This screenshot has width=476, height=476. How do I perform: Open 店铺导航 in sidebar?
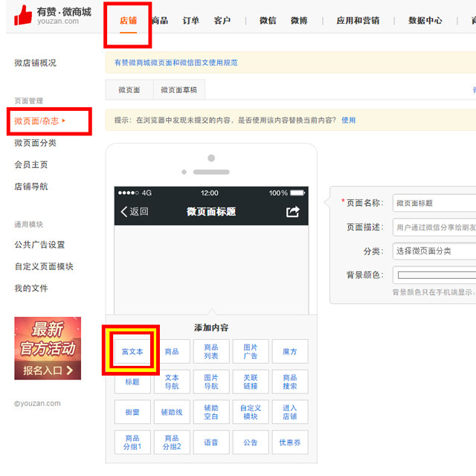31,187
